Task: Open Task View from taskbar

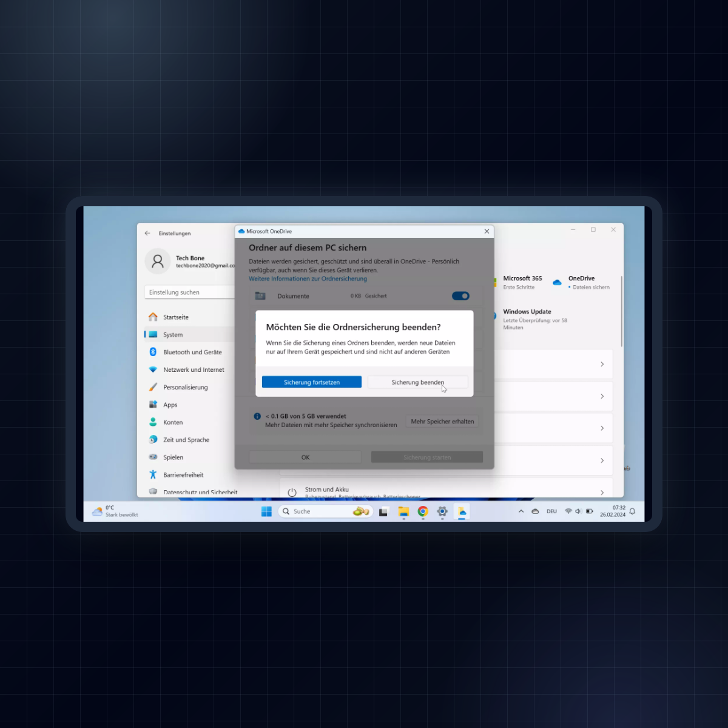Action: click(383, 511)
